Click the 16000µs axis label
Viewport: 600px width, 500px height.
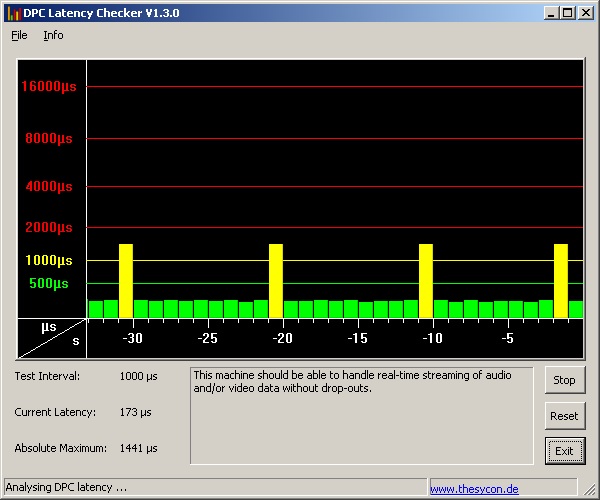pos(49,87)
